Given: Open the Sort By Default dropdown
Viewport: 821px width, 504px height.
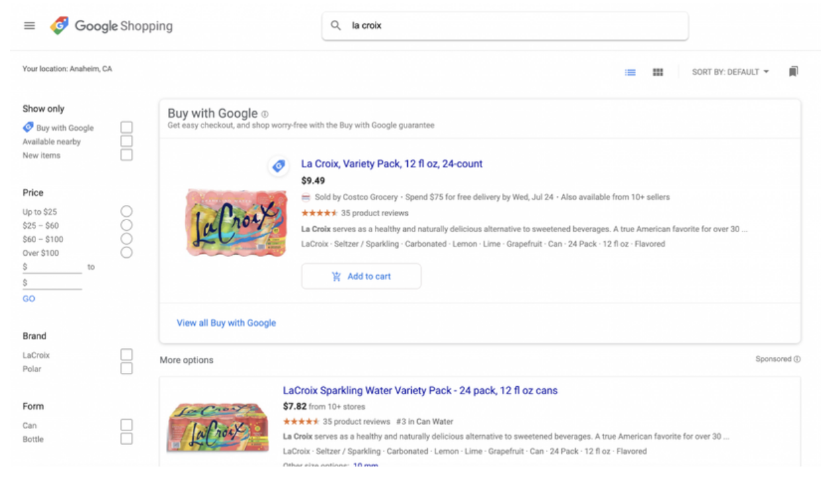Looking at the screenshot, I should (x=730, y=72).
